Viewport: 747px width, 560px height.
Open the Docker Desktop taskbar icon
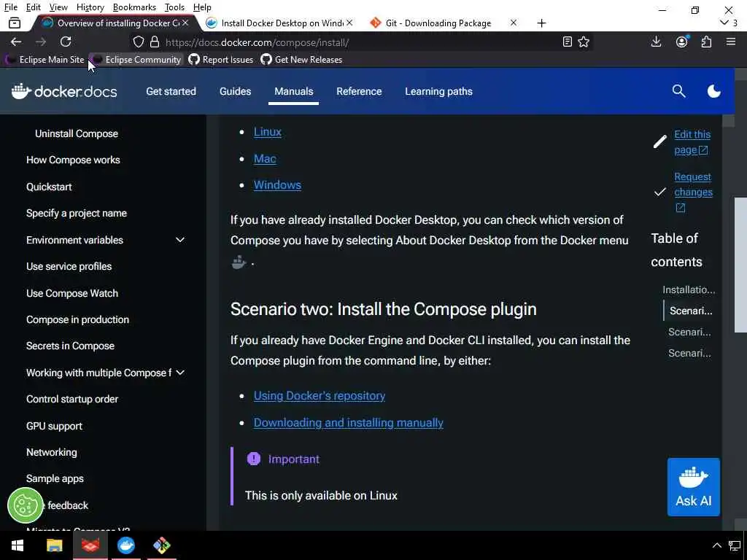(x=125, y=545)
